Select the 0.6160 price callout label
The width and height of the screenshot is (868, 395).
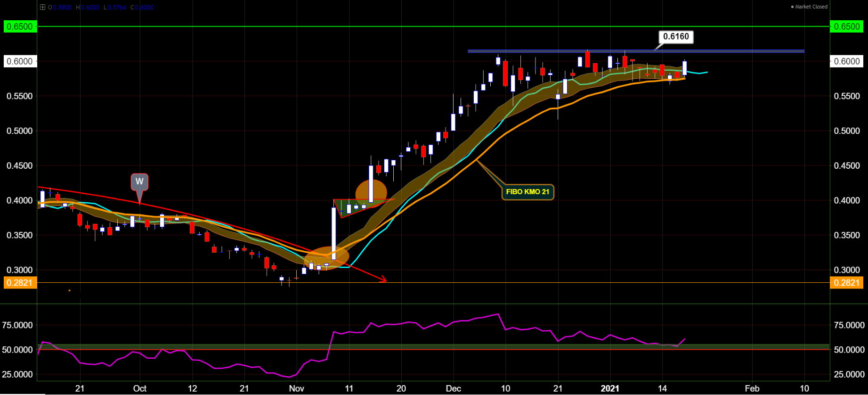tap(676, 36)
